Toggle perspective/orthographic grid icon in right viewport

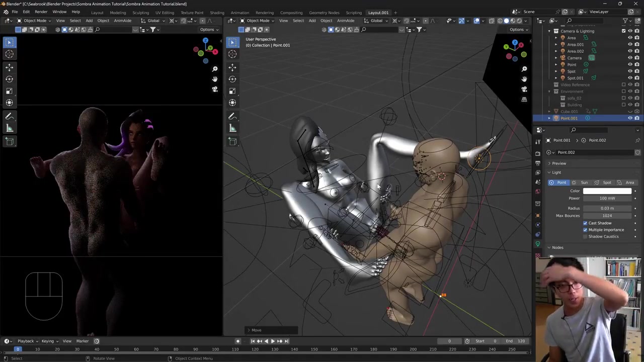tap(524, 100)
